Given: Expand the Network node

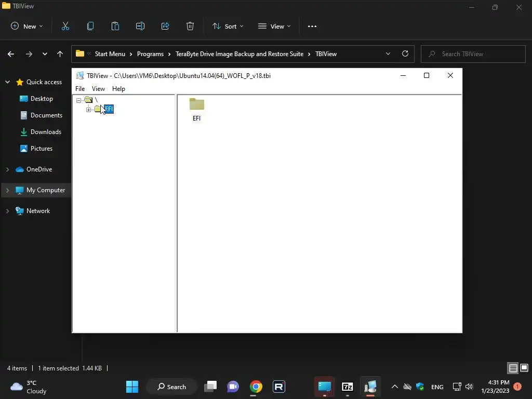Looking at the screenshot, I should click(x=7, y=211).
